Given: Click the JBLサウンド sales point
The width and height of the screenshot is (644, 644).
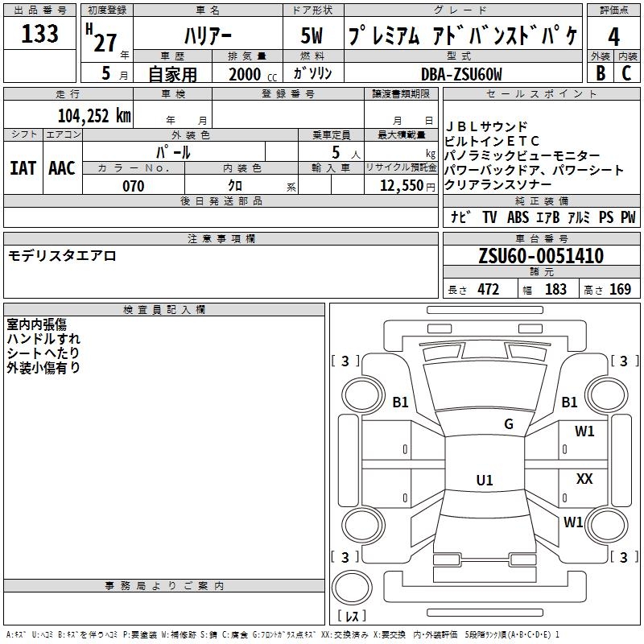Looking at the screenshot, I should 486,126.
